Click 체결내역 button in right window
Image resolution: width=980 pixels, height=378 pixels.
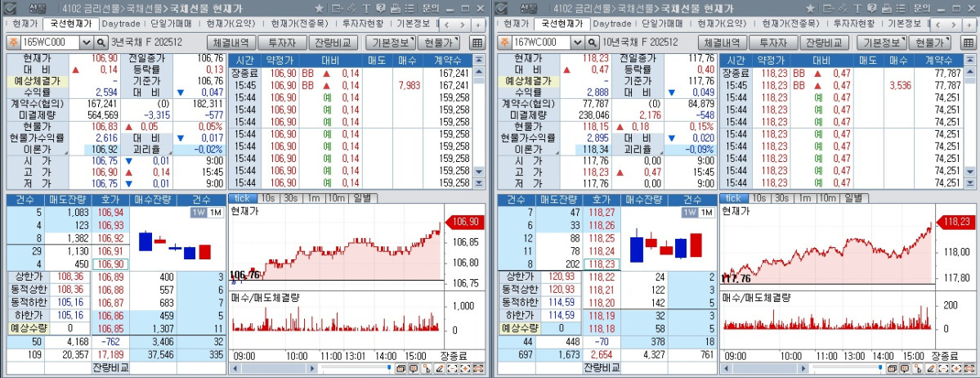pyautogui.click(x=723, y=43)
